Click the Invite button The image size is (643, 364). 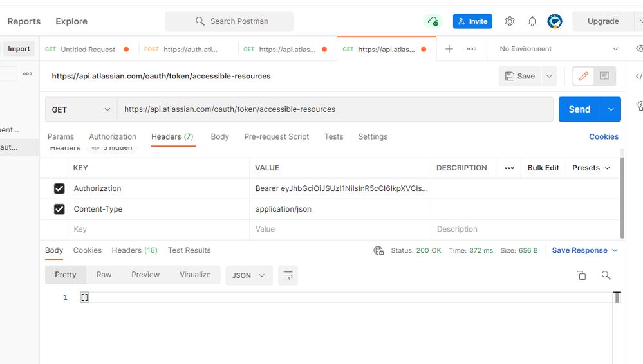coord(472,21)
